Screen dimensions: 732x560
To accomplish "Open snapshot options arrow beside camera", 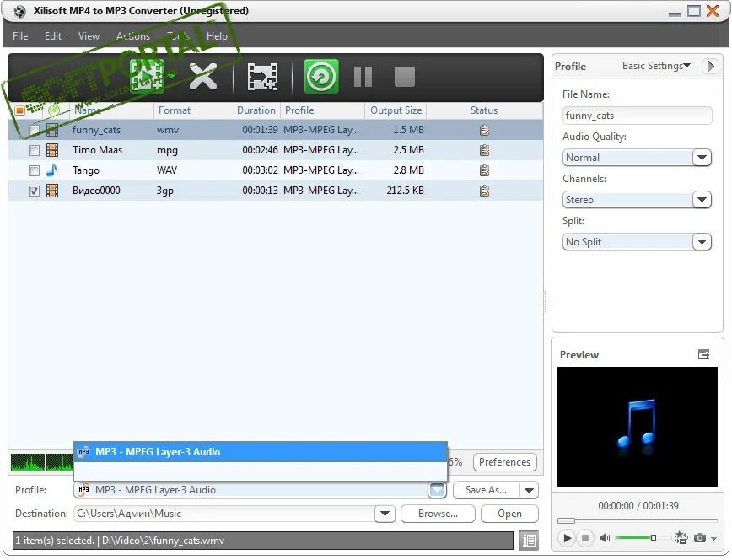I will (x=713, y=539).
